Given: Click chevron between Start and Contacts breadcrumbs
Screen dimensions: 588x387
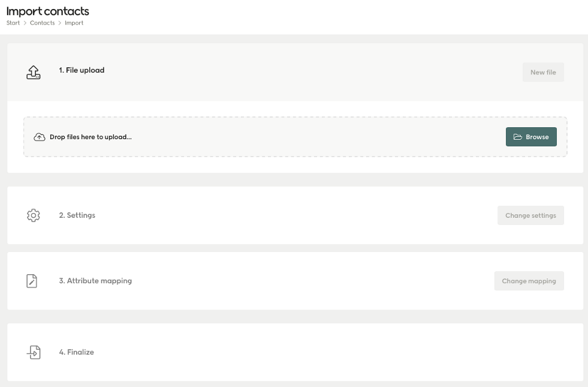Looking at the screenshot, I should [x=25, y=23].
